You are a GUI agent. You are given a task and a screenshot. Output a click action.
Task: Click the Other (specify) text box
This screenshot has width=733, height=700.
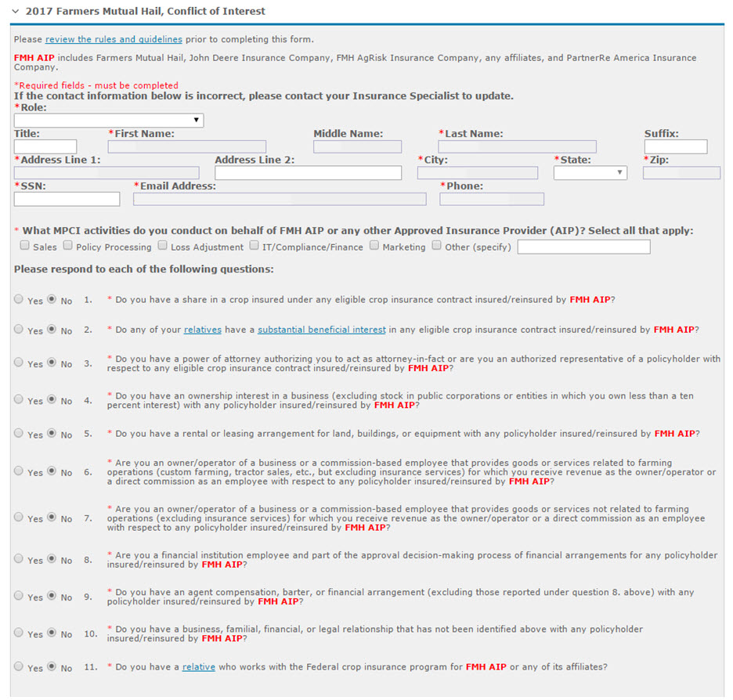583,247
